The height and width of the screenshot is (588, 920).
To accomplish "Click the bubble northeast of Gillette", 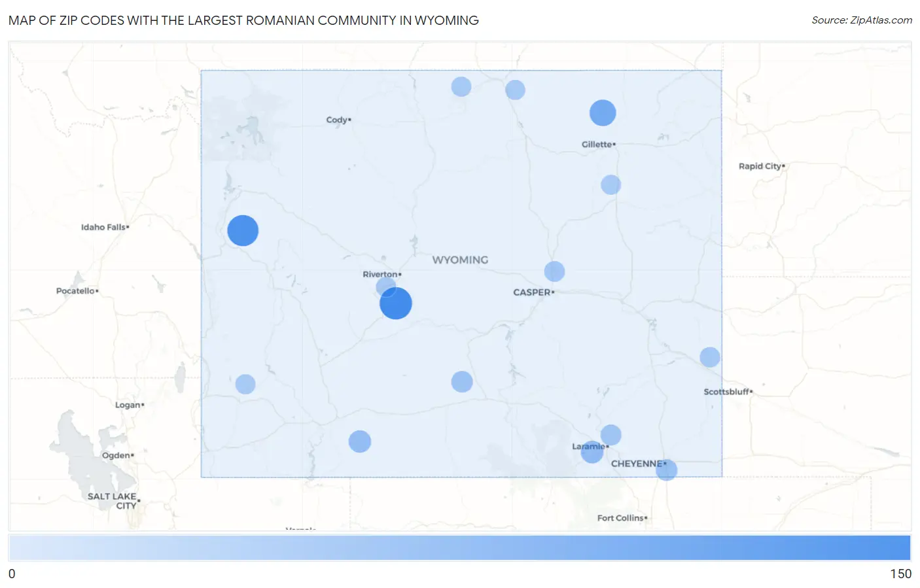I will coord(603,112).
